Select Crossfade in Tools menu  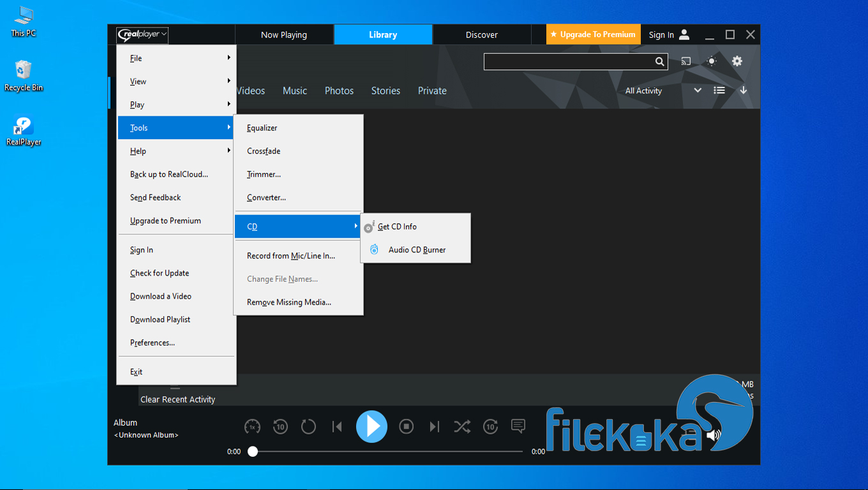pyautogui.click(x=298, y=151)
